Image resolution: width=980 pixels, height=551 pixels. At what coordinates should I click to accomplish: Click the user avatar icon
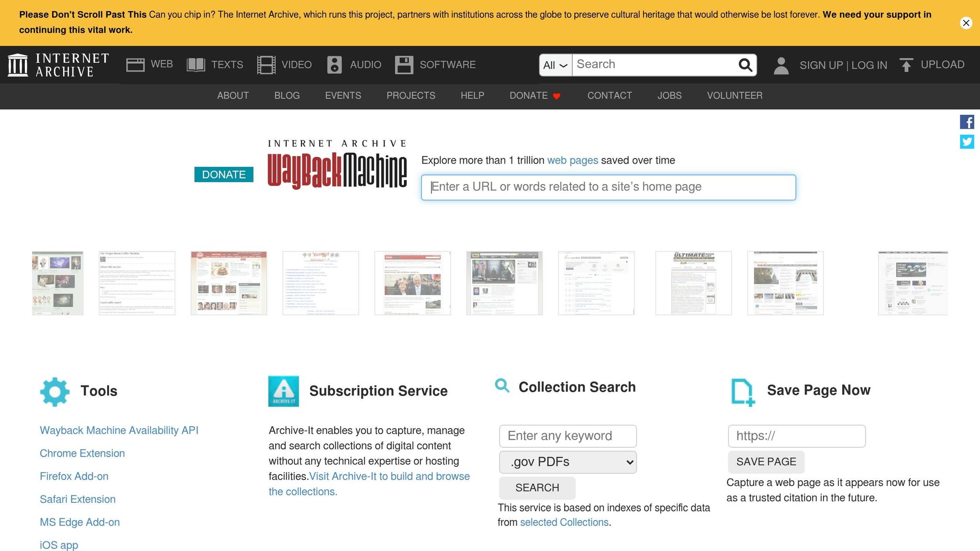[x=781, y=66]
